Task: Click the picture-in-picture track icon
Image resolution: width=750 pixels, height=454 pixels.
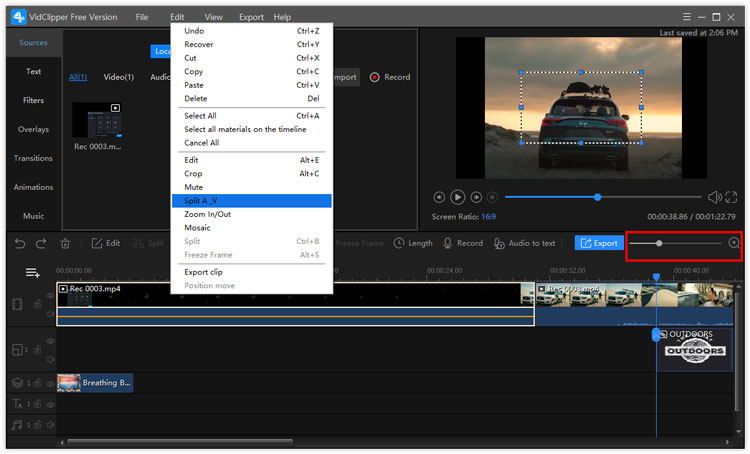Action: tap(17, 350)
